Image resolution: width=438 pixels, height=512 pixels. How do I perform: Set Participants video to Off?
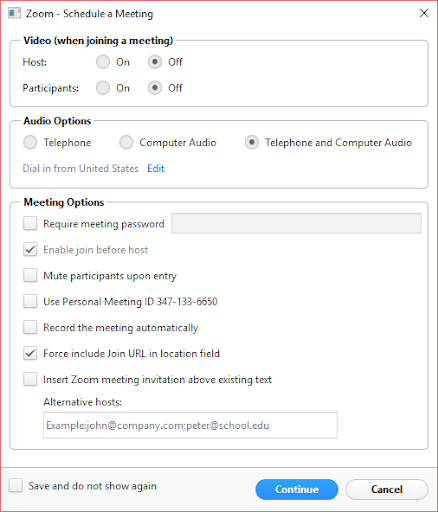coord(155,88)
